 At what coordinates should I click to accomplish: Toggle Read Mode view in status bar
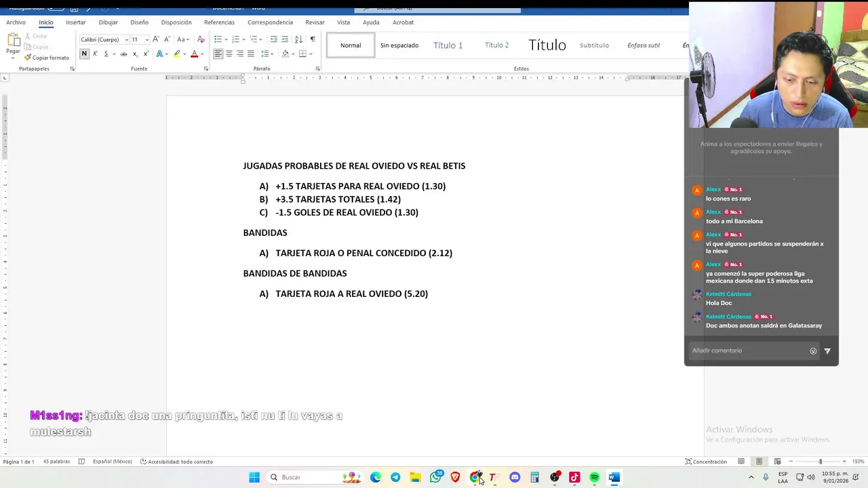coord(741,462)
